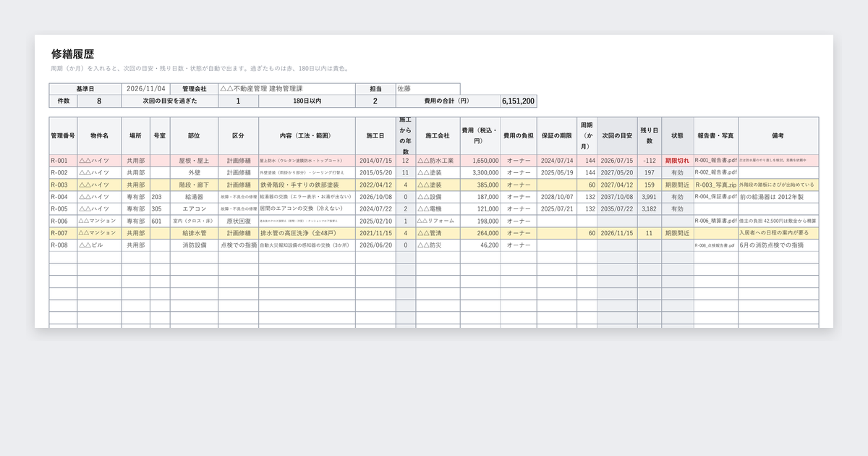Select the エアコン part cell
This screenshot has width=868, height=456.
pyautogui.click(x=194, y=208)
